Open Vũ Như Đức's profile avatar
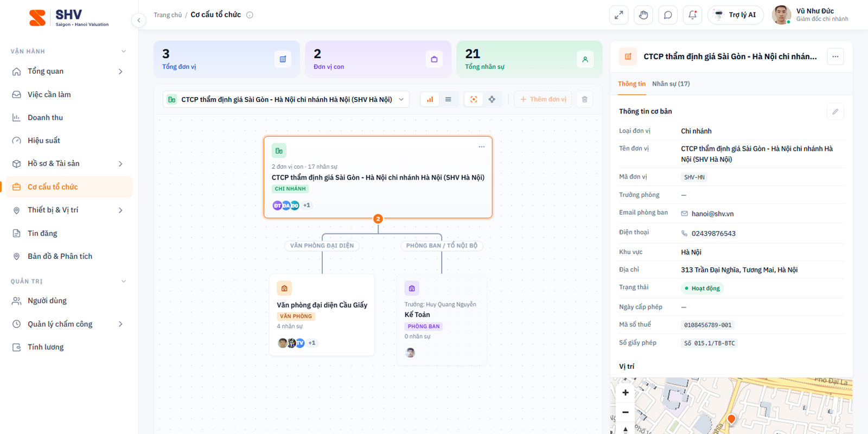This screenshot has width=868, height=434. click(781, 15)
